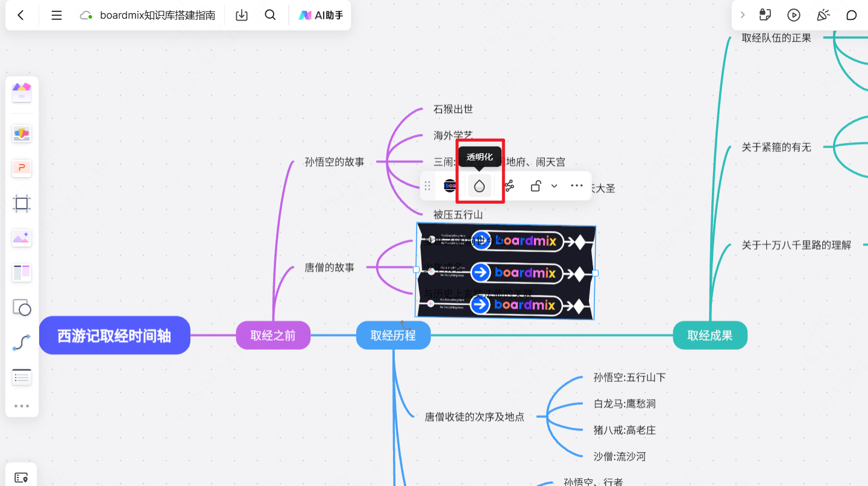Select the 取经历程 node
Screen dimensions: 868x486
tap(394, 335)
